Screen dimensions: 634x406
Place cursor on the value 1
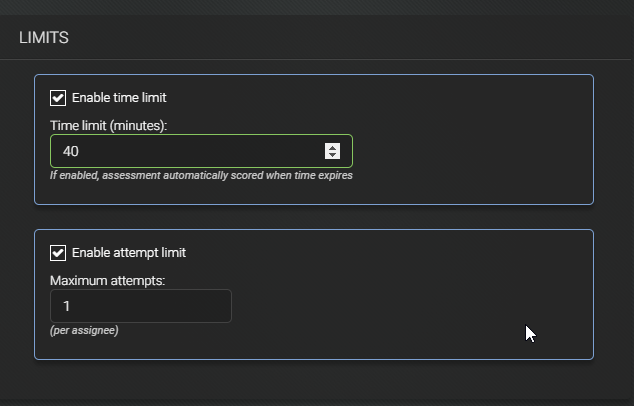point(67,306)
